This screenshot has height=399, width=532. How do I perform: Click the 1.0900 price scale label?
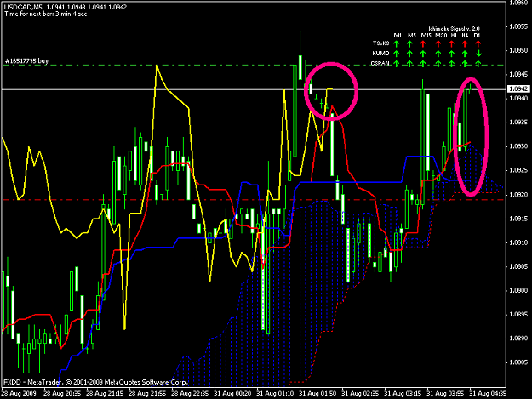(x=518, y=290)
